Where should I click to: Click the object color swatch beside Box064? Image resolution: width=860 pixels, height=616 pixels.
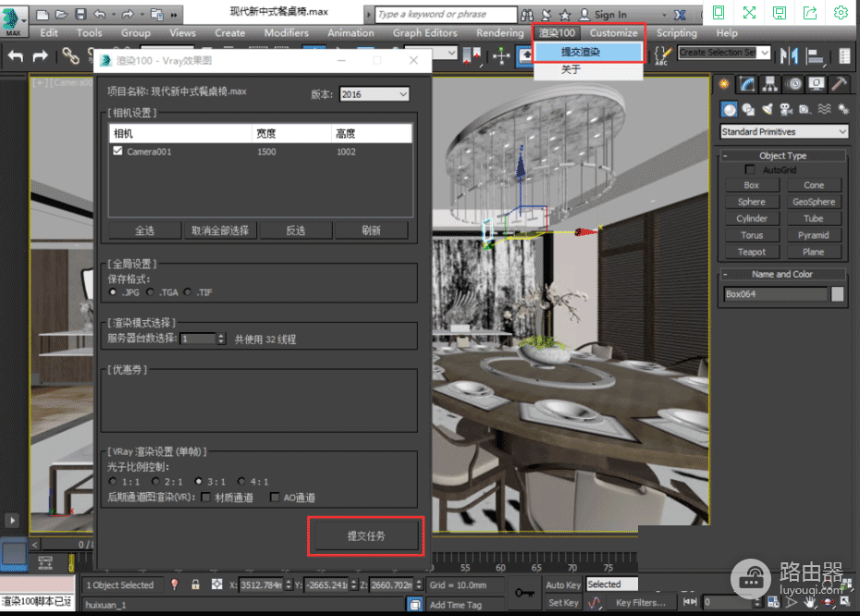[837, 294]
